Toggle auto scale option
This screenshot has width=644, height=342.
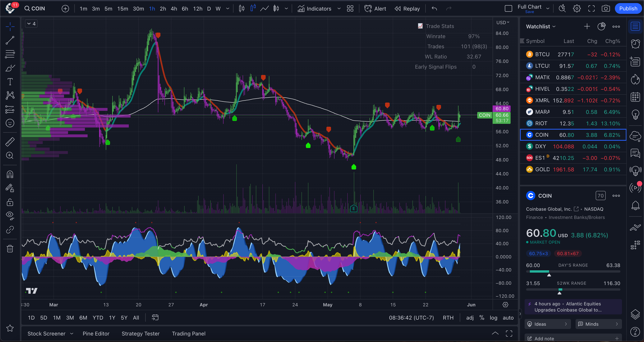tap(508, 318)
